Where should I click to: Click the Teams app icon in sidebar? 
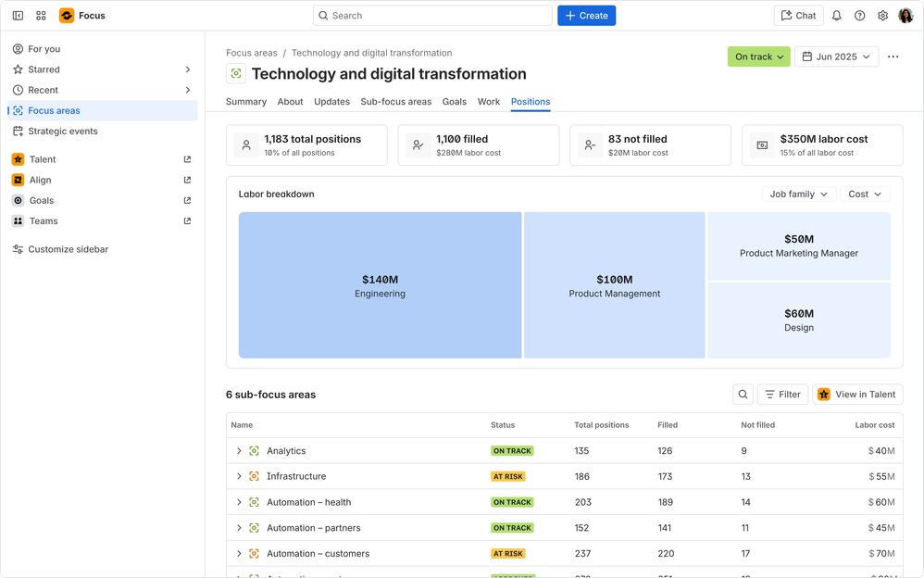(19, 221)
